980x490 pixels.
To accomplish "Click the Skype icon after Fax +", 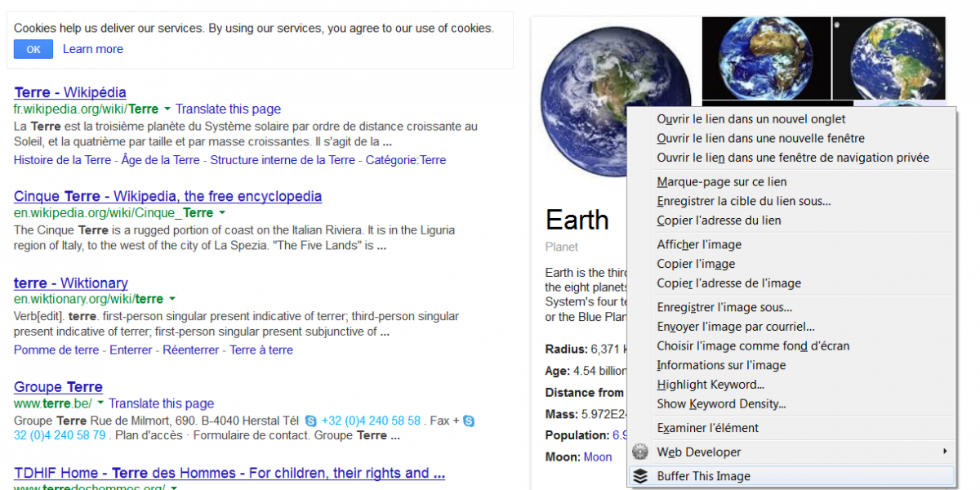I will (468, 421).
